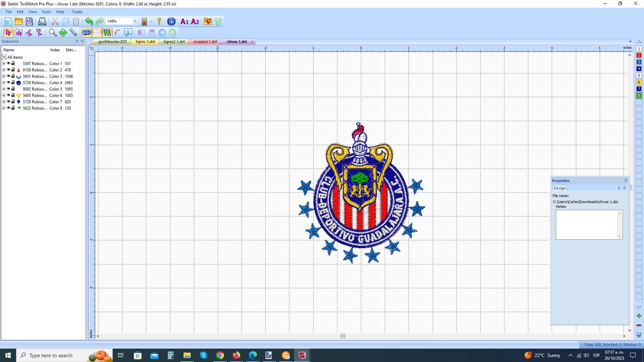Screen dimensions: 644x362
Task: Expand the Color 7 sequence item
Action: point(4,102)
